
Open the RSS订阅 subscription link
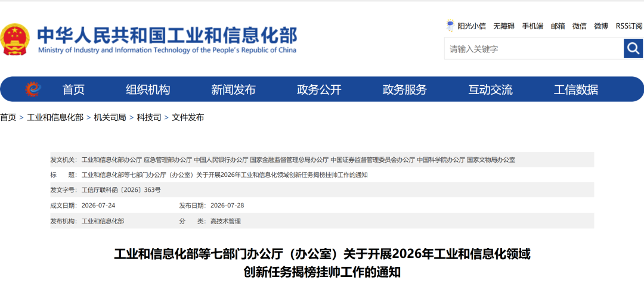tap(629, 26)
